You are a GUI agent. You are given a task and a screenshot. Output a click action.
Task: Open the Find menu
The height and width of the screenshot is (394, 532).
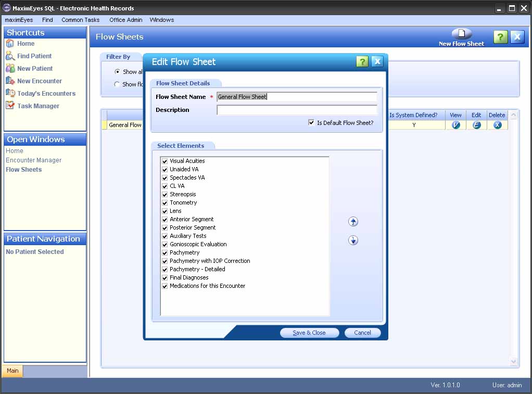tap(47, 20)
